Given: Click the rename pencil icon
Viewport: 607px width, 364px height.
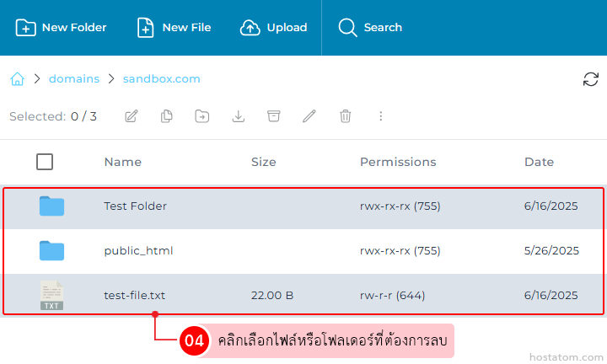Looking at the screenshot, I should point(309,116).
